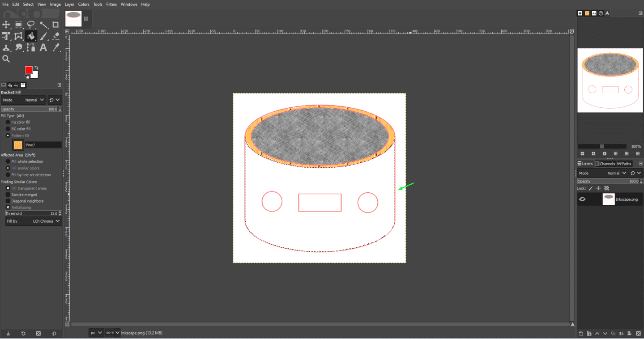Select the Fuzzy Select wand tool
The width and height of the screenshot is (644, 339).
tap(43, 25)
